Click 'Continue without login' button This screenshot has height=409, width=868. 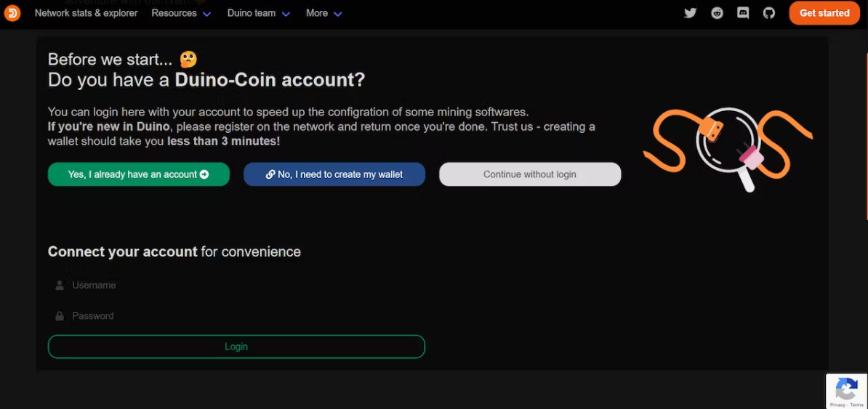click(x=530, y=174)
